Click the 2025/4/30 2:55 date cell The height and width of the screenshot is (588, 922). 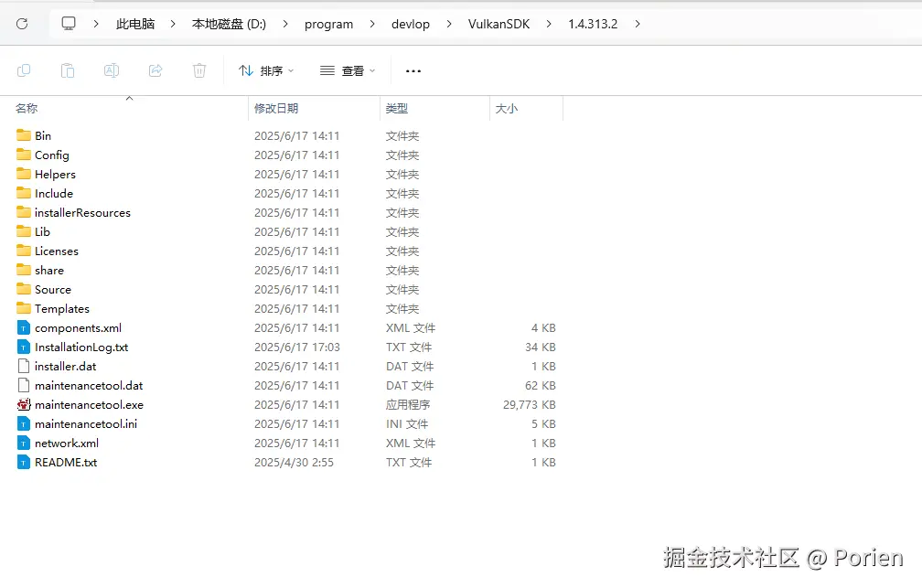click(x=294, y=463)
